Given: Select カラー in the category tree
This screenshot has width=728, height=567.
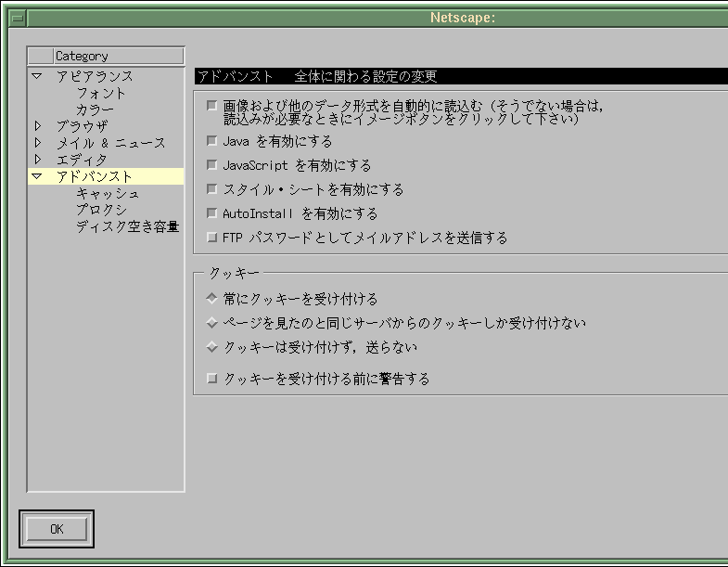Looking at the screenshot, I should click(95, 110).
